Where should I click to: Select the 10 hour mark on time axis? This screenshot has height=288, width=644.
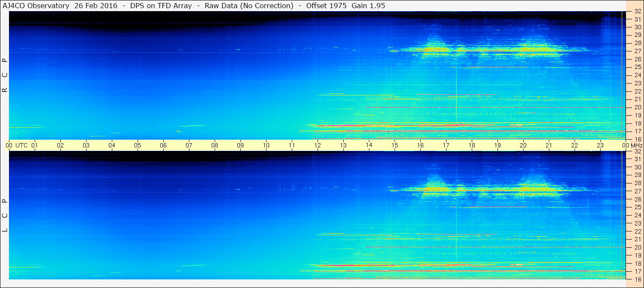(x=266, y=145)
